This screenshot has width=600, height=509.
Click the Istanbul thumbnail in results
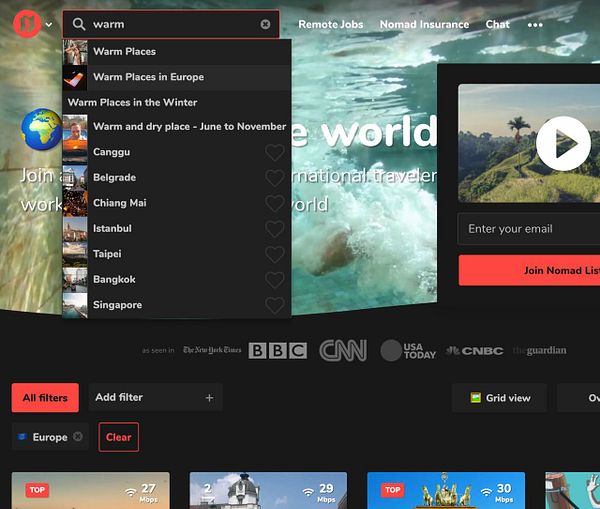tap(75, 228)
